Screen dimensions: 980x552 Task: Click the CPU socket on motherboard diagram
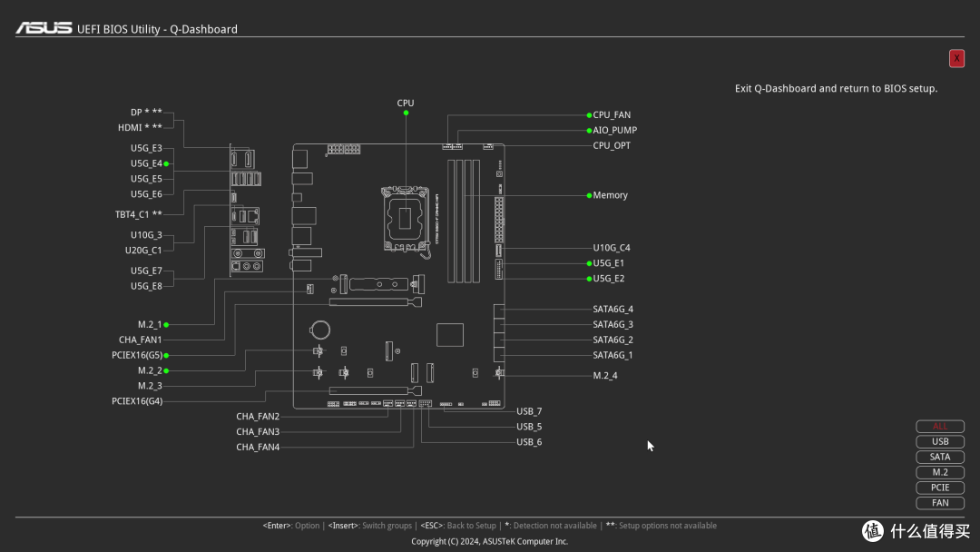406,217
